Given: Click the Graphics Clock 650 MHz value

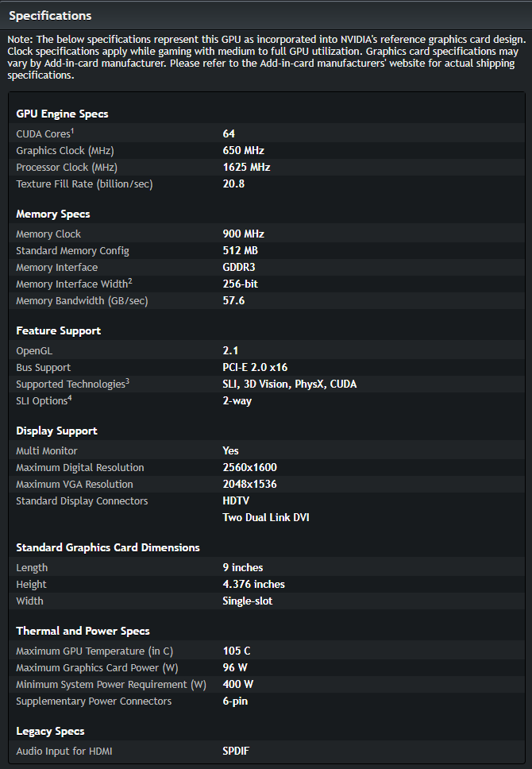Looking at the screenshot, I should tap(244, 151).
